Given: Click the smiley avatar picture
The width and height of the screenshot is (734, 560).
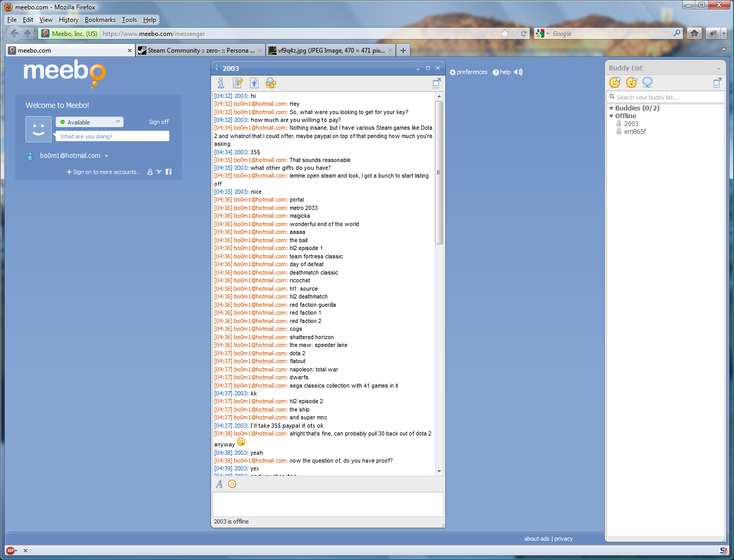Looking at the screenshot, I should coord(39,129).
